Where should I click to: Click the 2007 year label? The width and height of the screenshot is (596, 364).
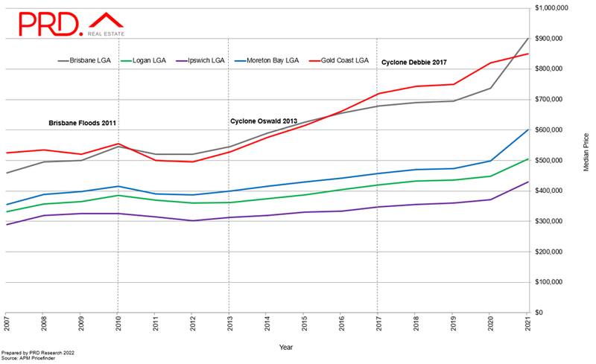6,323
